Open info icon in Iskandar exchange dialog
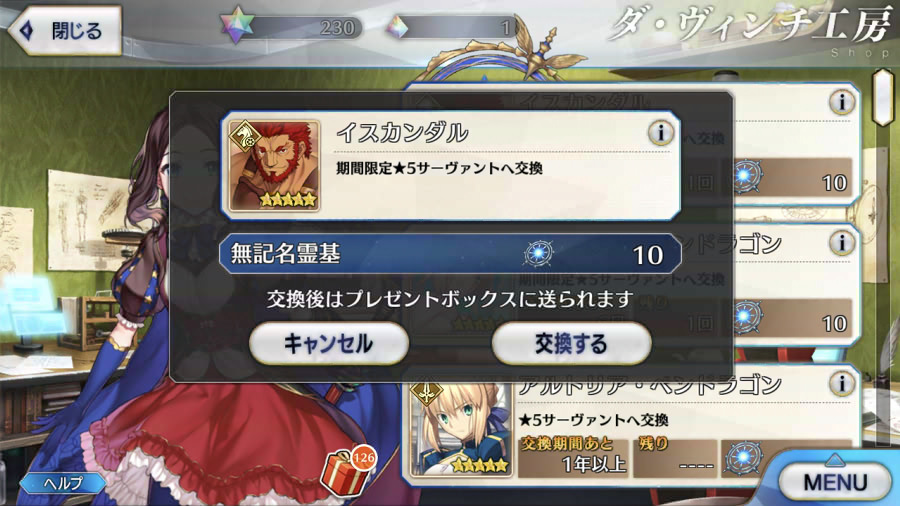 (661, 133)
